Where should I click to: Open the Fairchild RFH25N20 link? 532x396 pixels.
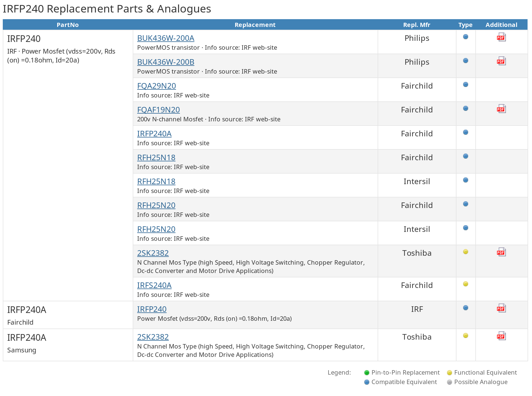(156, 205)
